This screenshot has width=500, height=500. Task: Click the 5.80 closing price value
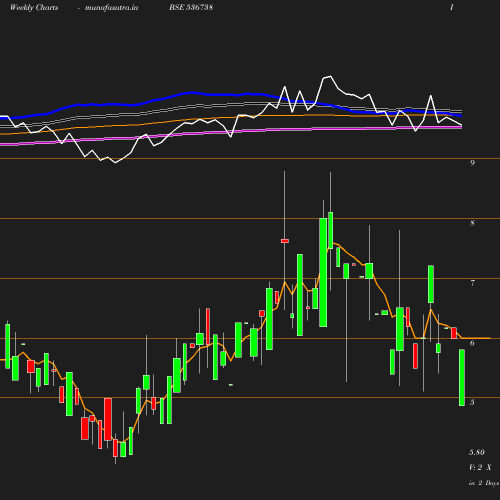(477, 452)
